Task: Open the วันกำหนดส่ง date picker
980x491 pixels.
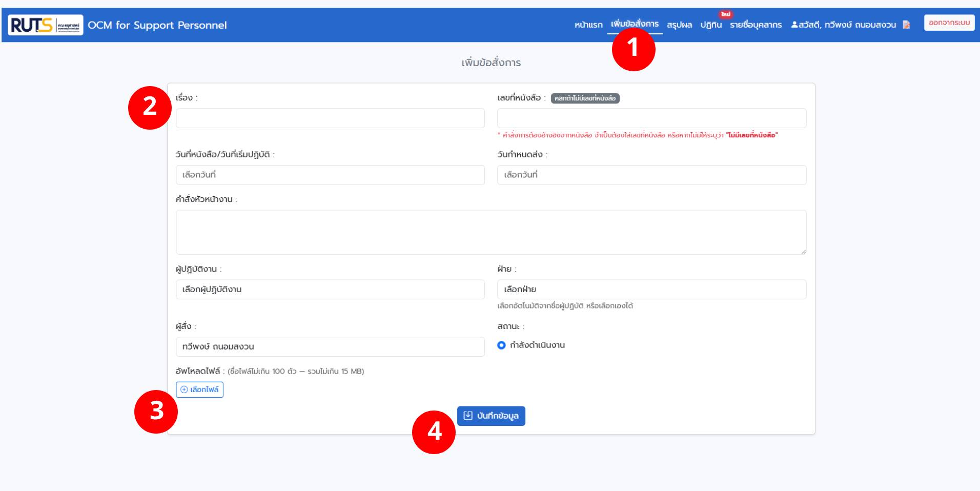Action: coord(651,175)
